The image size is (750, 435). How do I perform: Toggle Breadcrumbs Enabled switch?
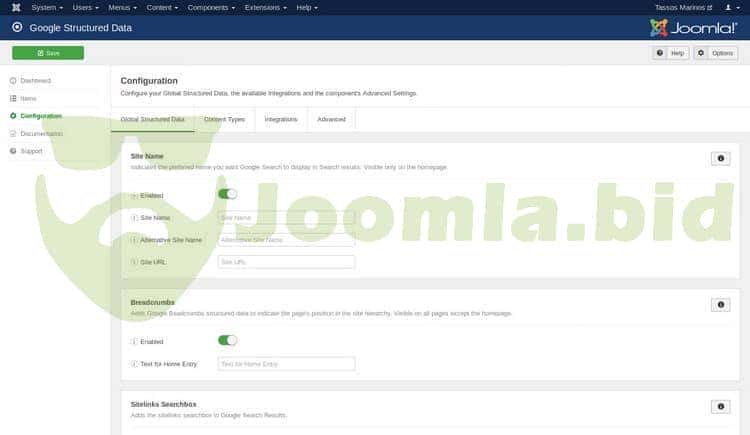(227, 340)
